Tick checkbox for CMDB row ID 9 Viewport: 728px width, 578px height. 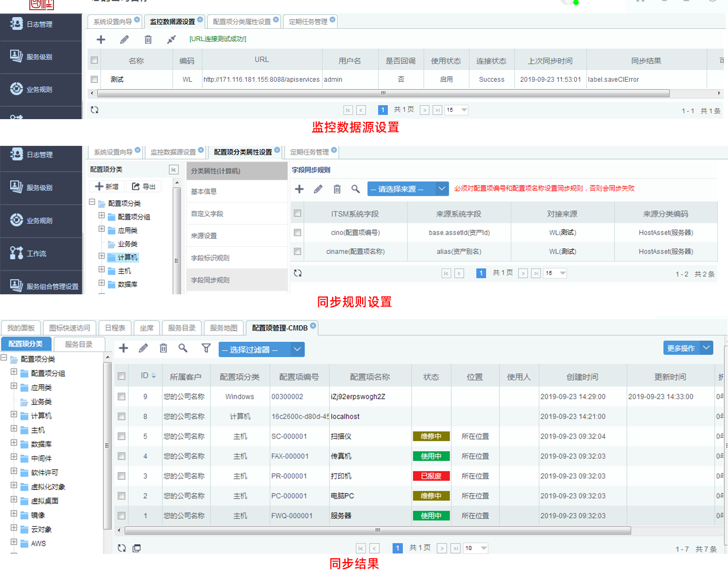click(122, 397)
